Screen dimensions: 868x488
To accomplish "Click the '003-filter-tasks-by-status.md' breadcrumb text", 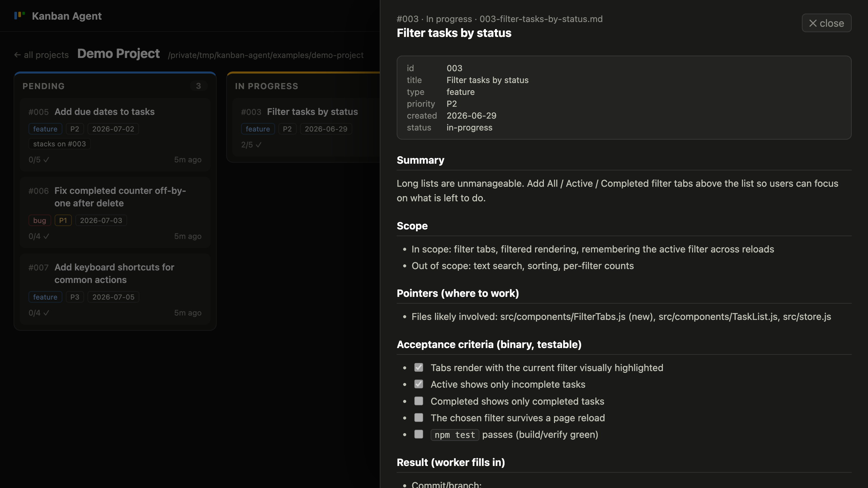I will point(541,19).
